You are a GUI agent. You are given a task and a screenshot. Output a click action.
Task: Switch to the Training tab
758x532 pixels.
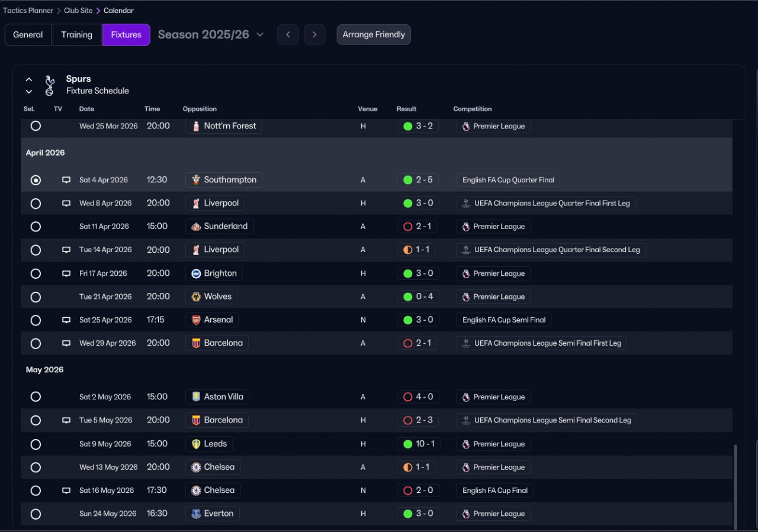[77, 34]
